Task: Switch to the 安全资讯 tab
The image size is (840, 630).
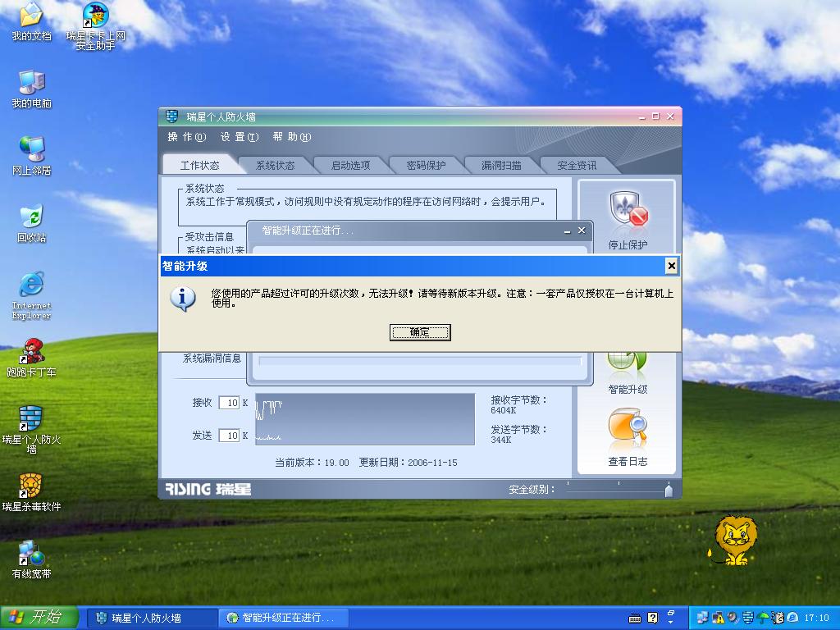Action: (577, 166)
